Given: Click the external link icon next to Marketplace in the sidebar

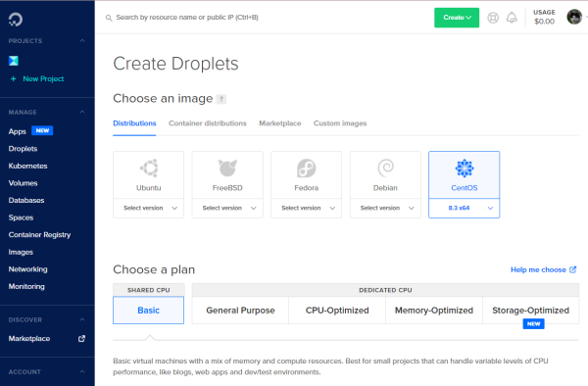Looking at the screenshot, I should [81, 338].
